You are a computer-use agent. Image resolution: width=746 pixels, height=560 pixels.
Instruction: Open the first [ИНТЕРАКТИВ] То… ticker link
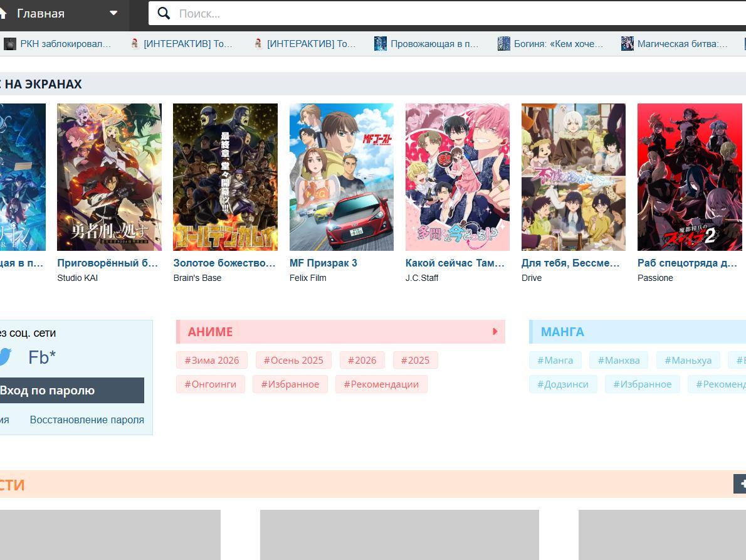click(x=188, y=44)
